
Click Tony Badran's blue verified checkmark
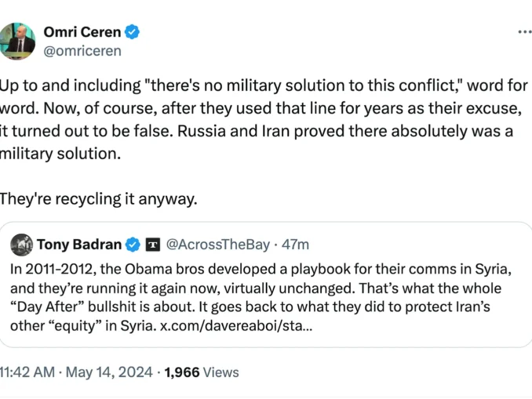click(x=133, y=245)
